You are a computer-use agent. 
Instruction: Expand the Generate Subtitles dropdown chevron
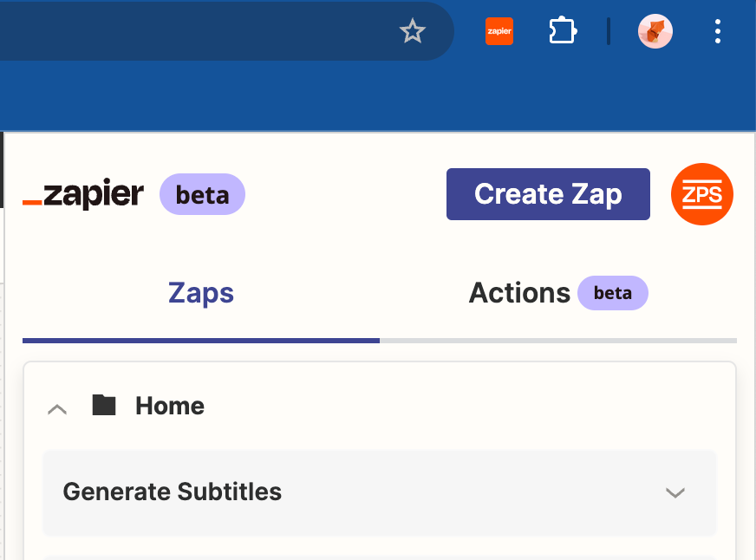coord(675,492)
